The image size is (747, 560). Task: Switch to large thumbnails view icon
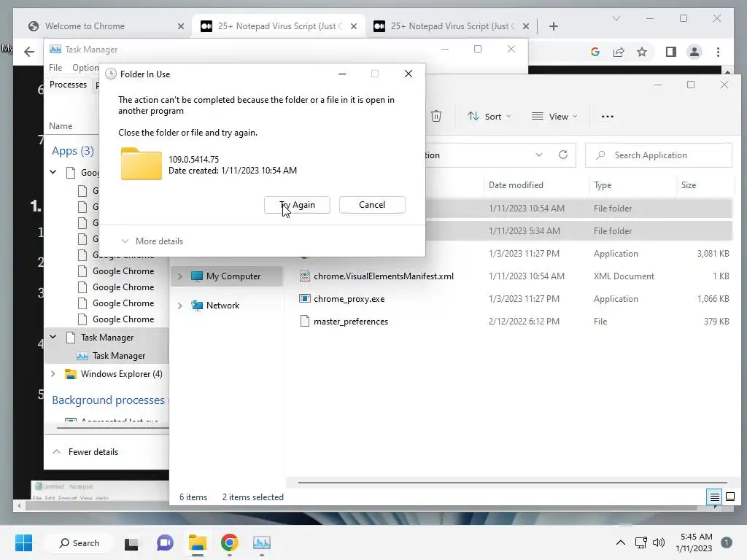(x=729, y=497)
